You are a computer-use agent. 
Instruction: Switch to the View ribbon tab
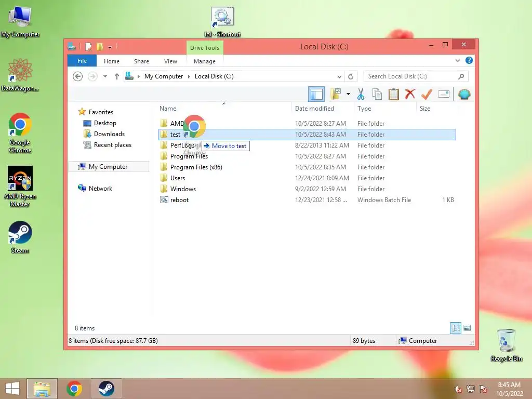pyautogui.click(x=170, y=61)
